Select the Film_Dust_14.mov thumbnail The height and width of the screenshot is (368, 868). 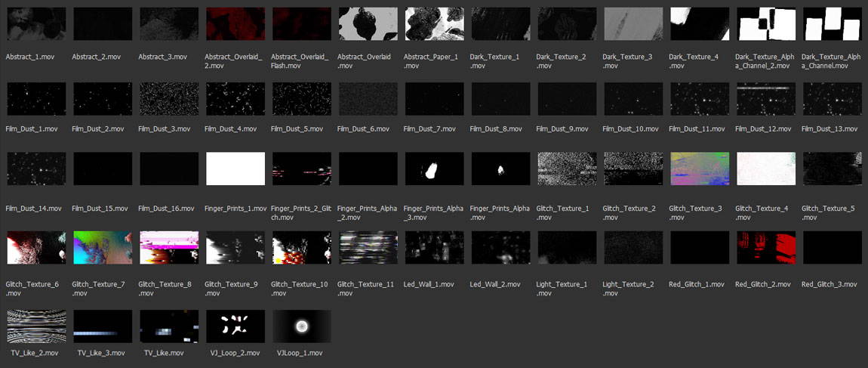(36, 169)
